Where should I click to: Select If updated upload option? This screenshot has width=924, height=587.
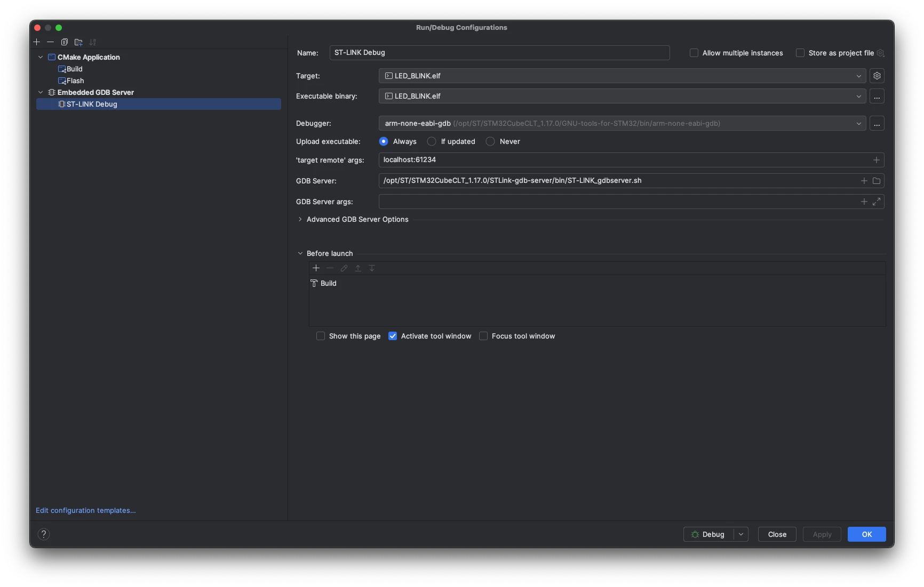(x=432, y=141)
